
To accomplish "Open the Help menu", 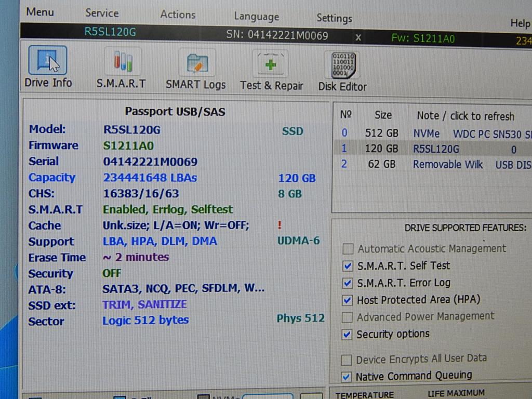I will (x=521, y=23).
